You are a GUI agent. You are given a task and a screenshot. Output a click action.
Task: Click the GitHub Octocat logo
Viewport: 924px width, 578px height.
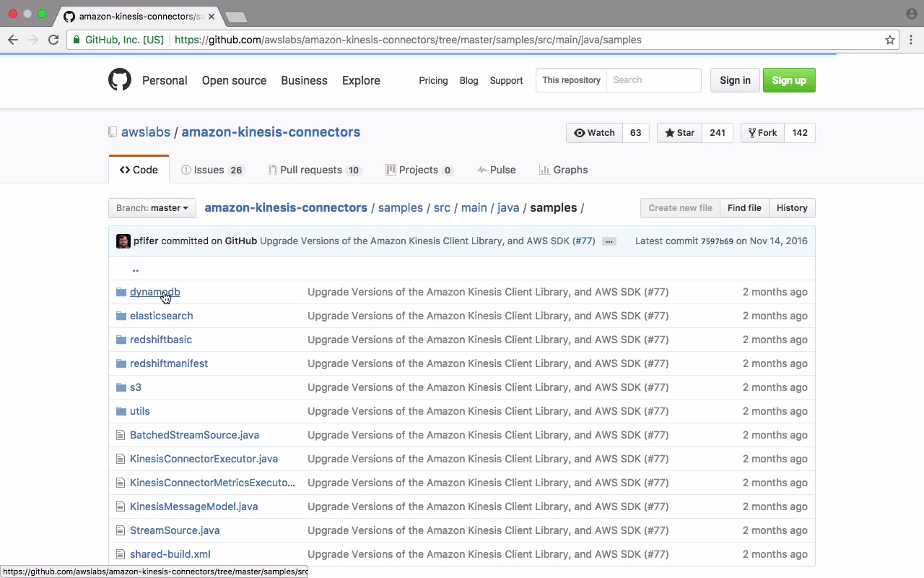point(120,79)
